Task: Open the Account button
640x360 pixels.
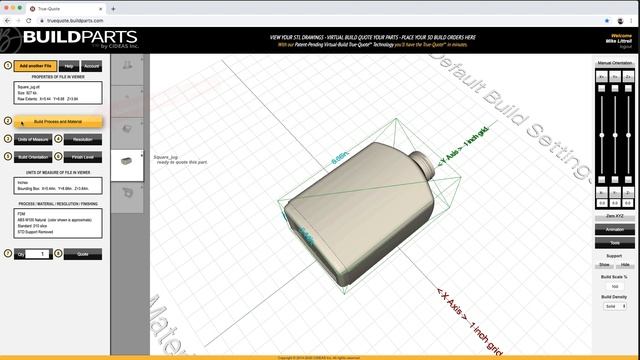Action: click(91, 66)
